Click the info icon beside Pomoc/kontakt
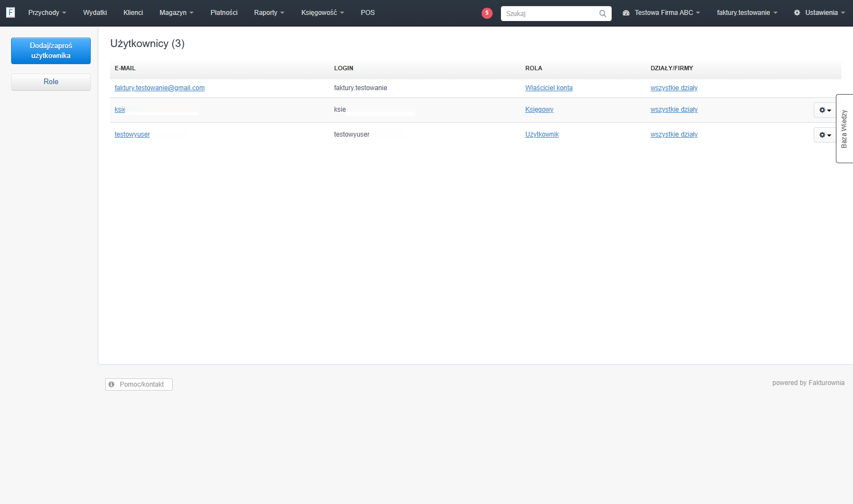The image size is (853, 504). point(111,385)
